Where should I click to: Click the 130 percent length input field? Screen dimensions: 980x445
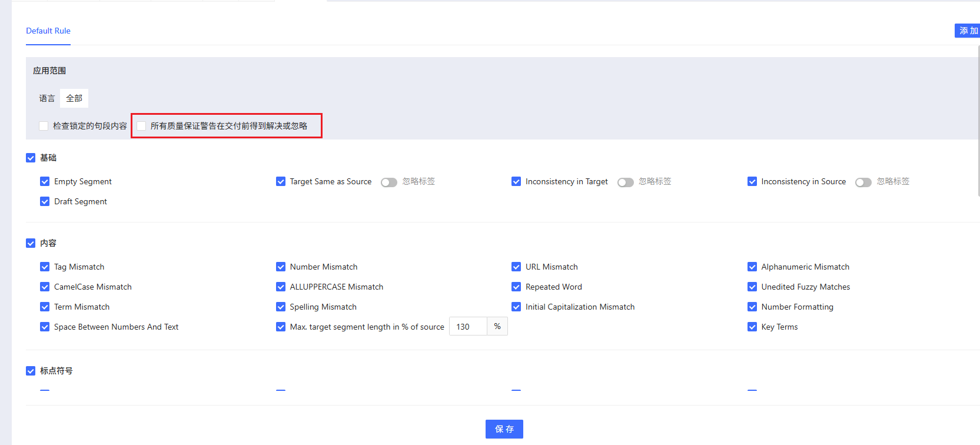click(x=468, y=327)
